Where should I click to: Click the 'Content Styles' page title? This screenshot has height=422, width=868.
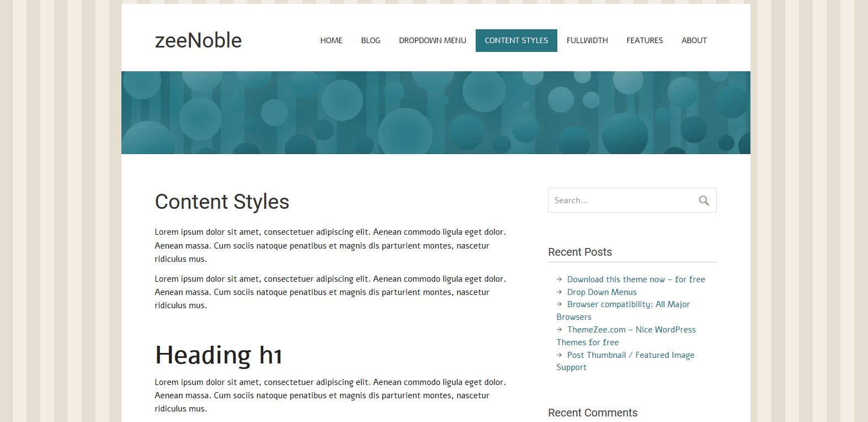coord(222,202)
